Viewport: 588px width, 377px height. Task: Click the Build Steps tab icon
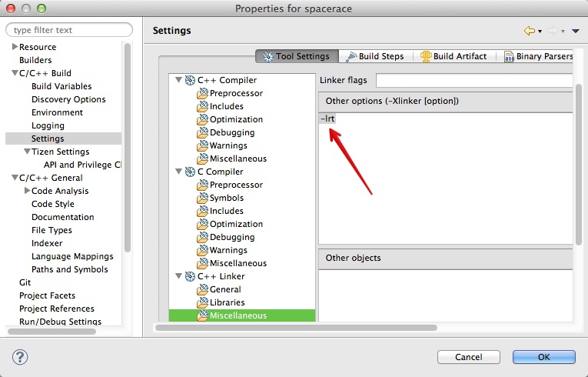351,57
